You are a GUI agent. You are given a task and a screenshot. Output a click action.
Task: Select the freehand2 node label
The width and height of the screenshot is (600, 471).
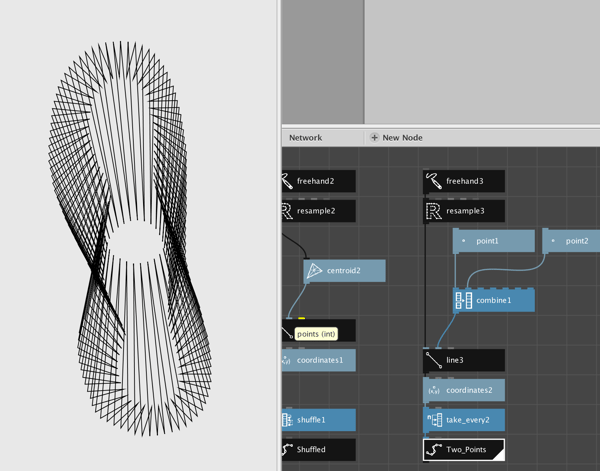(x=315, y=181)
